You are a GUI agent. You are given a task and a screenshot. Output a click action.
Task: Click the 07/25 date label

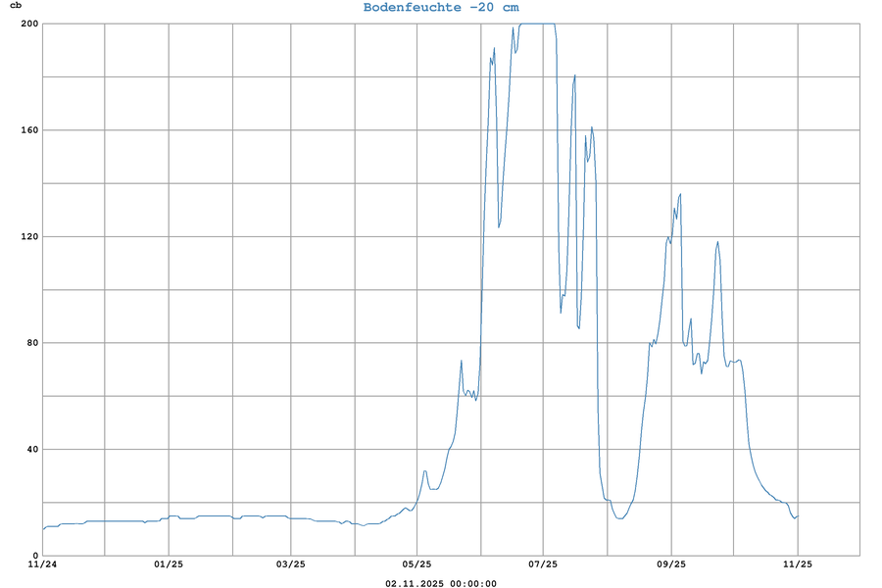click(x=543, y=564)
